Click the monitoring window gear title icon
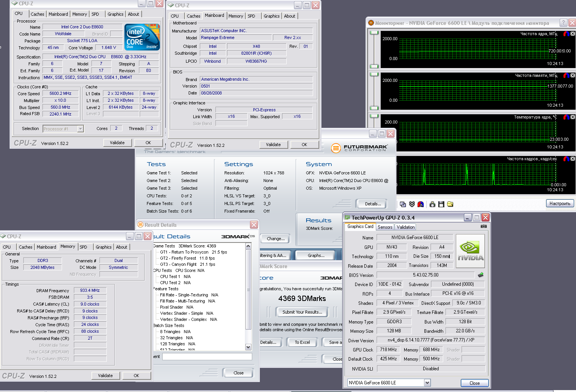 pyautogui.click(x=371, y=23)
